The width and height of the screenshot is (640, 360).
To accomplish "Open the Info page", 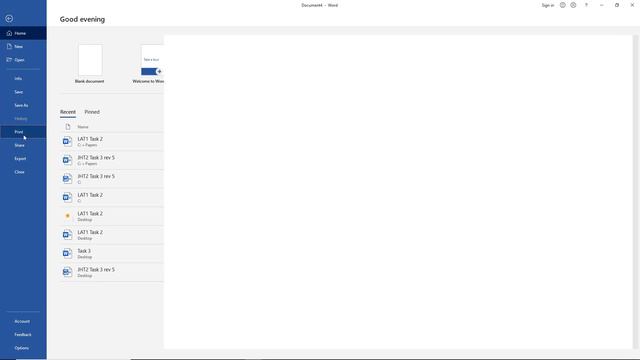I will click(x=23, y=78).
